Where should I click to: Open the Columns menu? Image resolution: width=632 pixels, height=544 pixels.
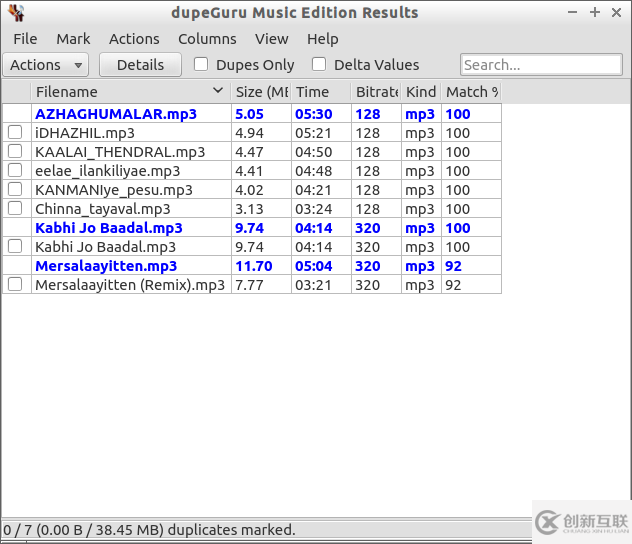click(207, 39)
